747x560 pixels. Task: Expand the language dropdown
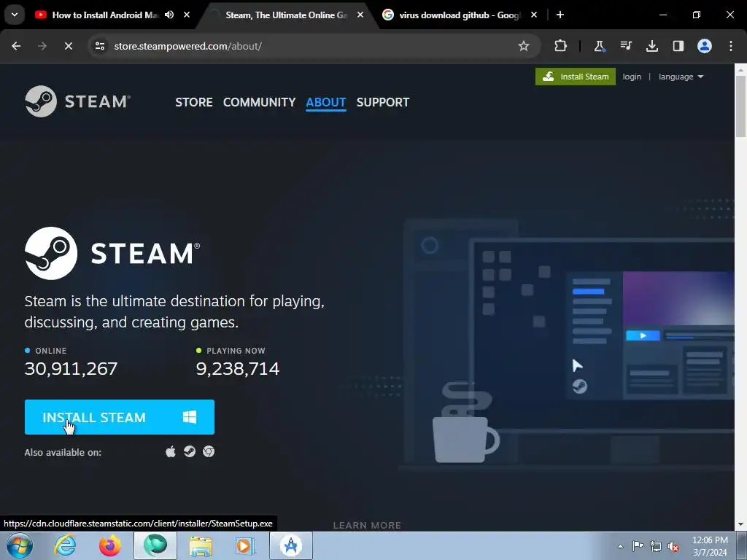(681, 77)
